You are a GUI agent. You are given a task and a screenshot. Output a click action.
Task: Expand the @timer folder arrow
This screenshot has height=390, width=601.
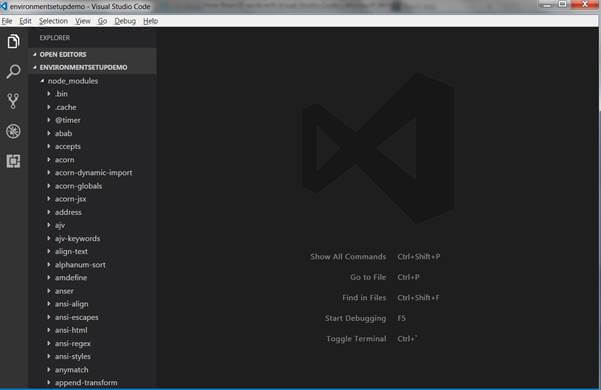[49, 120]
